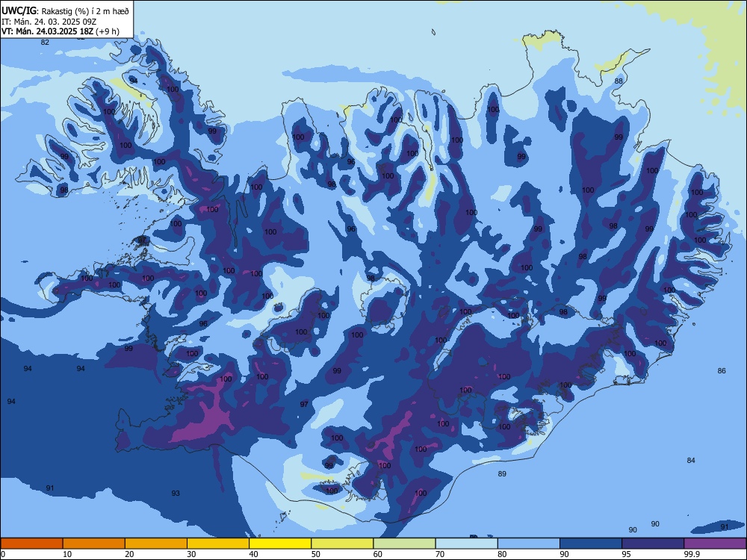Click the 'VT: Mán. 24.03.2025 18Z (+9 h)' line

click(60, 31)
